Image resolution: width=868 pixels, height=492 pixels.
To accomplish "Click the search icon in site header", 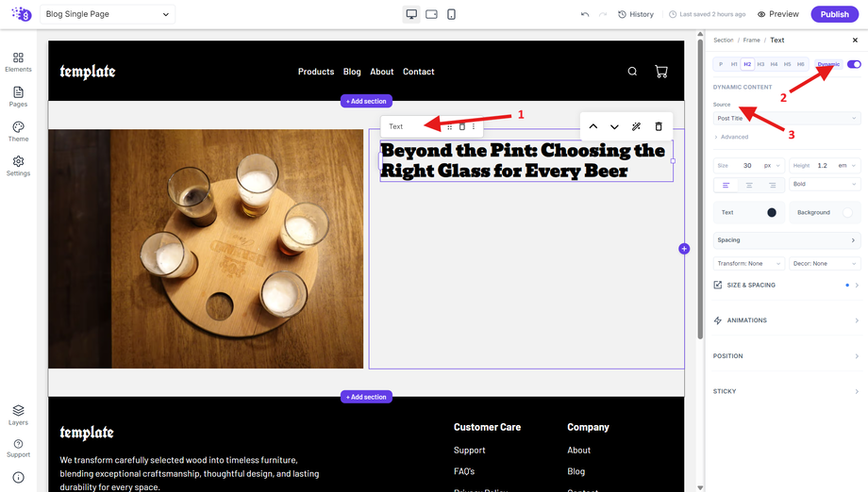I will (632, 72).
